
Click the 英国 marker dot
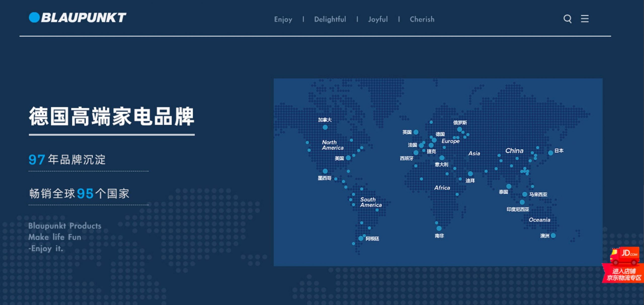pyautogui.click(x=416, y=132)
